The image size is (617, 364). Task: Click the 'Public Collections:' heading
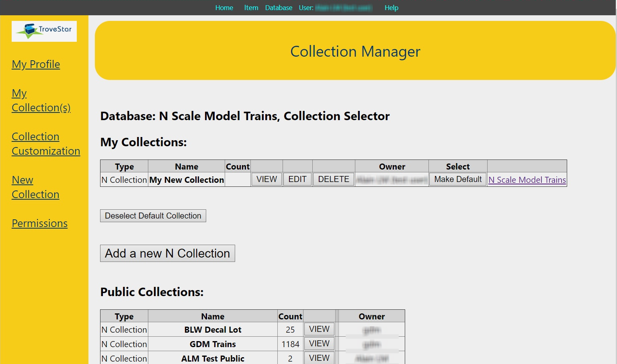[x=152, y=292]
